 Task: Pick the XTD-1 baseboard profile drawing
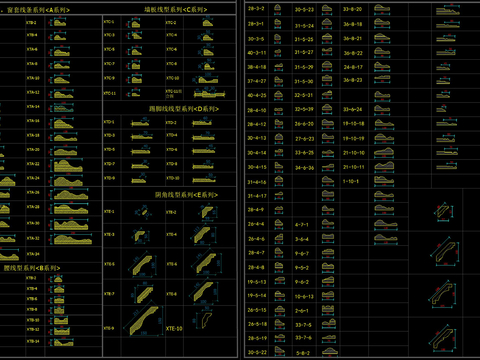[x=140, y=123]
